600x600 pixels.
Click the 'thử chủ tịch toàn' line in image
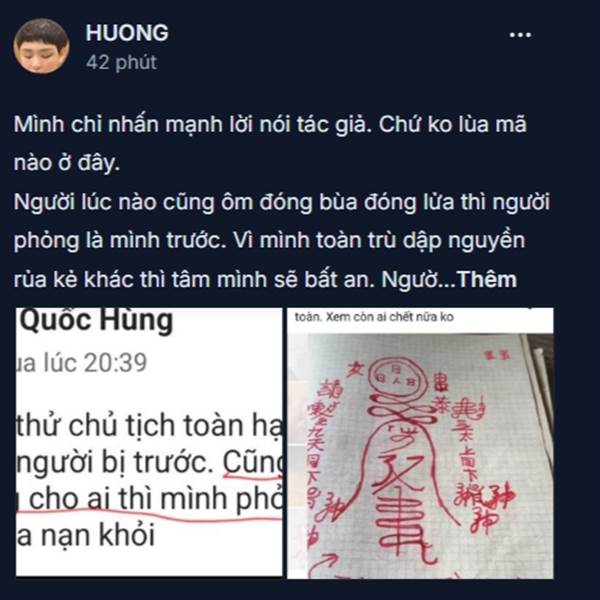pyautogui.click(x=149, y=426)
